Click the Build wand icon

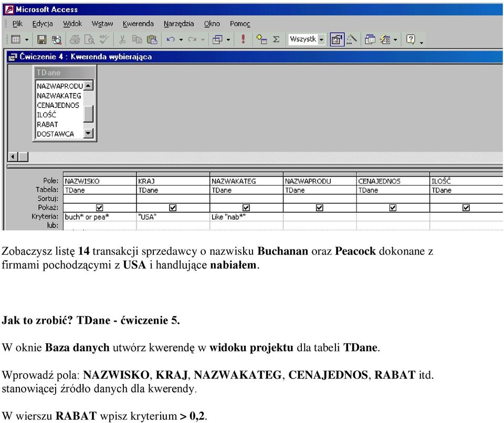click(351, 39)
